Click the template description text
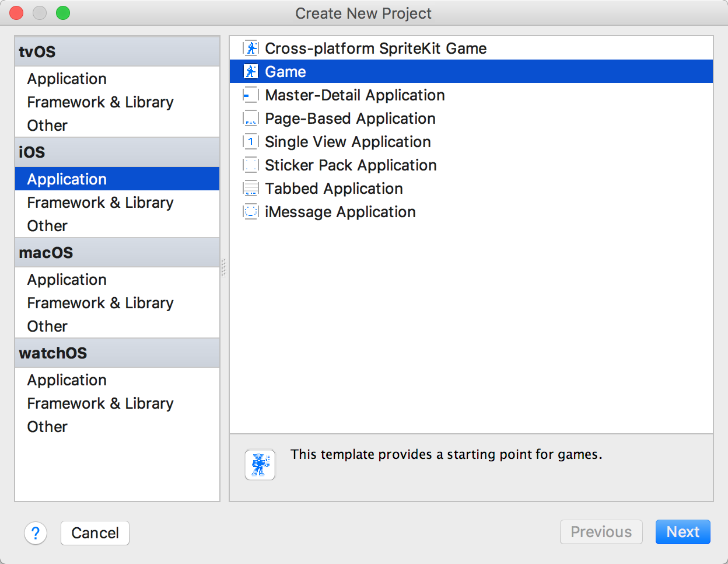 [446, 454]
